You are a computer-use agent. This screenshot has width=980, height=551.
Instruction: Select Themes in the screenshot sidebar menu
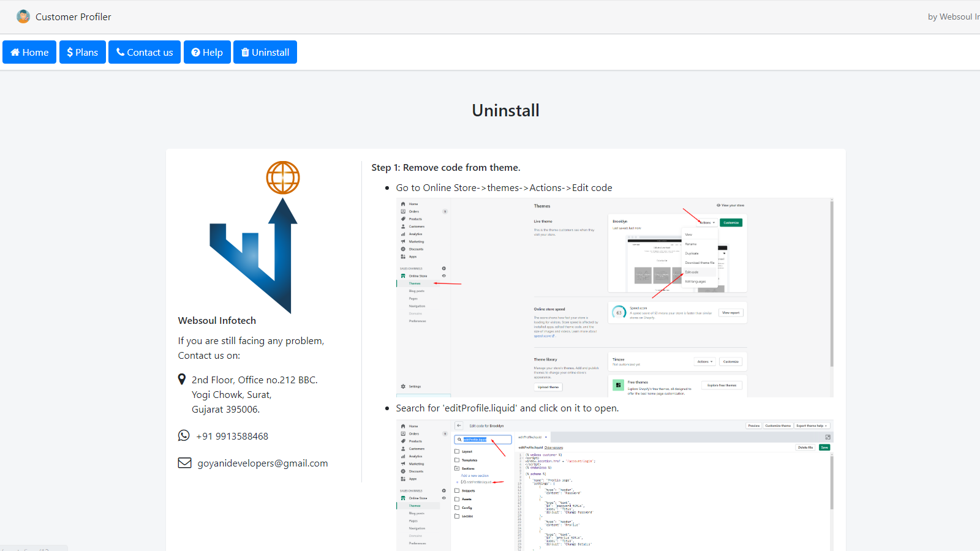coord(415,283)
